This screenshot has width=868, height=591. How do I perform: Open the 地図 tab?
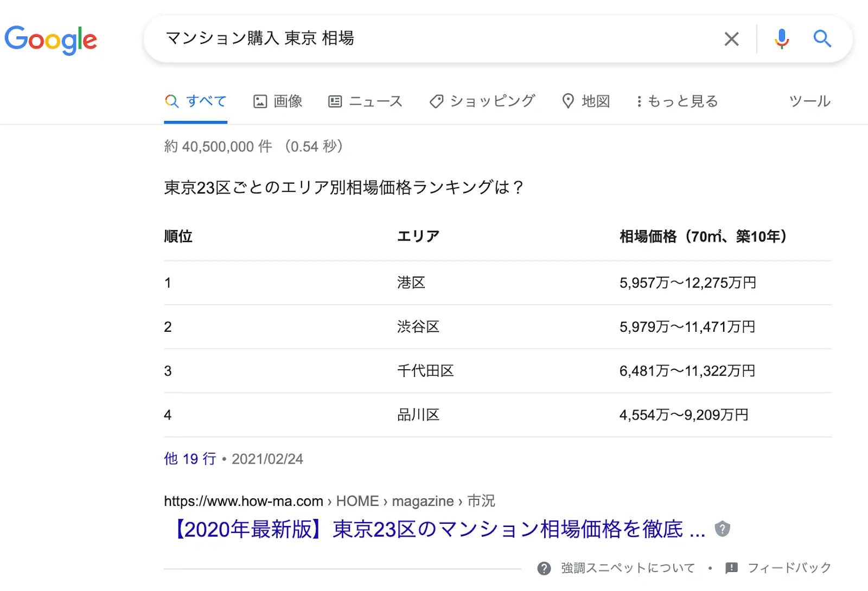point(586,101)
